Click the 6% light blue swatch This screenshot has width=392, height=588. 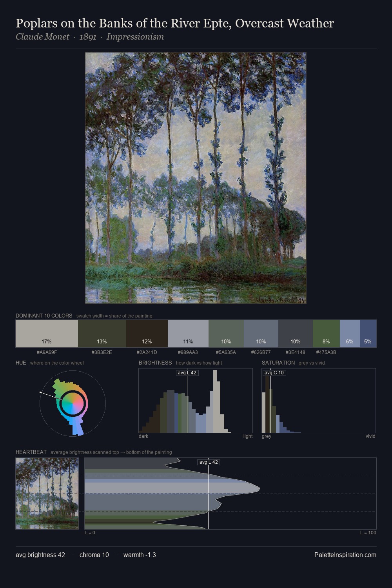coord(350,334)
